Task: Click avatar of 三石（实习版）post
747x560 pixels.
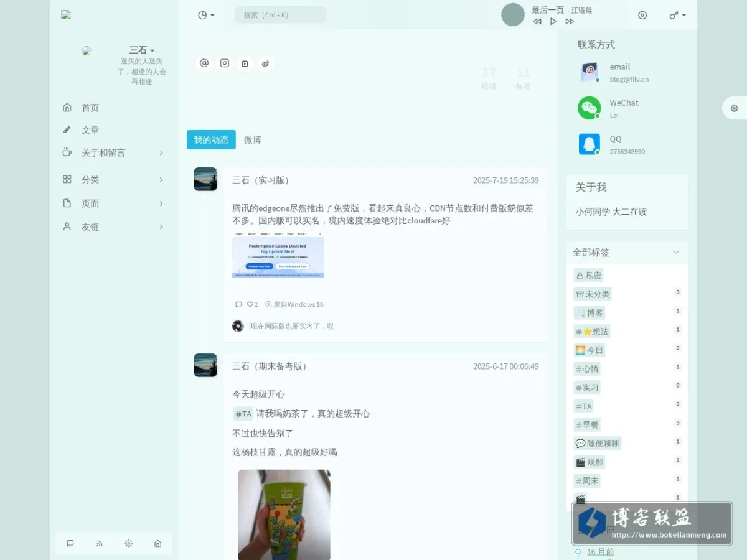Action: pyautogui.click(x=205, y=179)
